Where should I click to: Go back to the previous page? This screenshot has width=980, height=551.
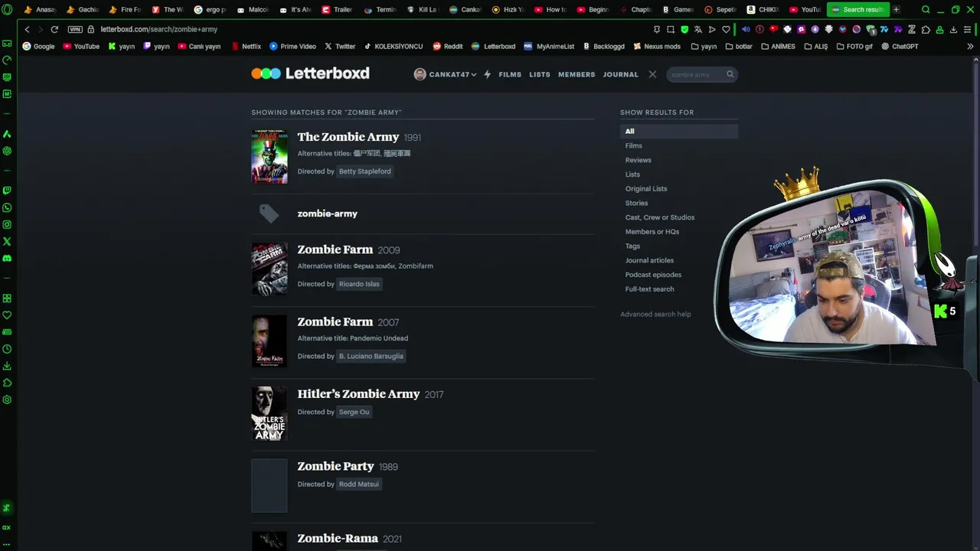[27, 29]
